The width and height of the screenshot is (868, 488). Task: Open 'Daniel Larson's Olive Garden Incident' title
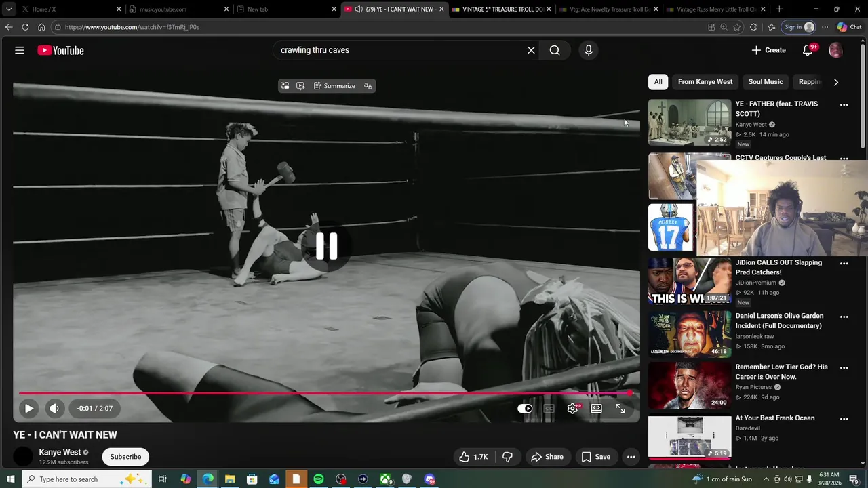[x=779, y=321]
